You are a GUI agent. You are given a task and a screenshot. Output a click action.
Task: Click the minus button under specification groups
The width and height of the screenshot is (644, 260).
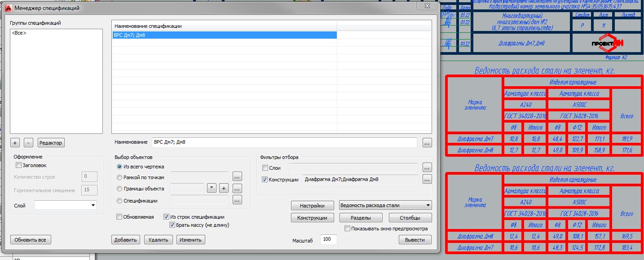click(x=28, y=143)
